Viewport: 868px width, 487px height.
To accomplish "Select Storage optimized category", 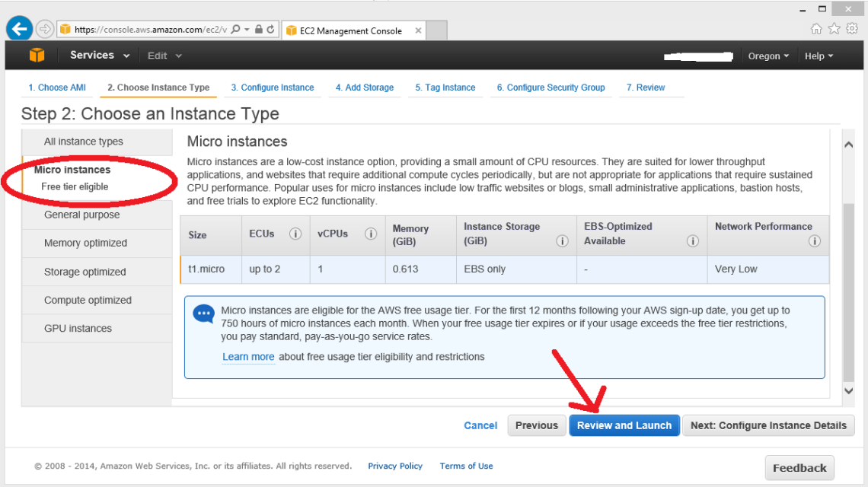I will (x=97, y=272).
